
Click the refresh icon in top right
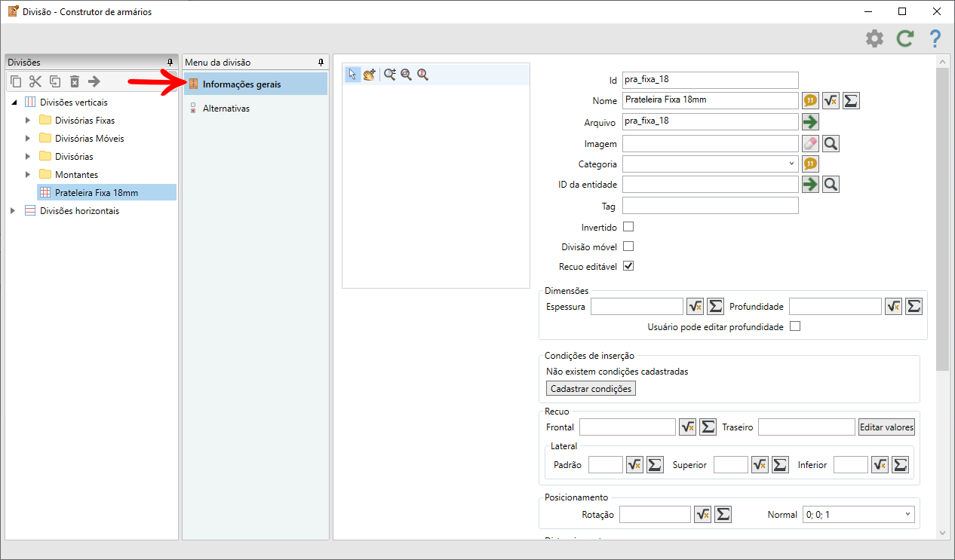905,38
